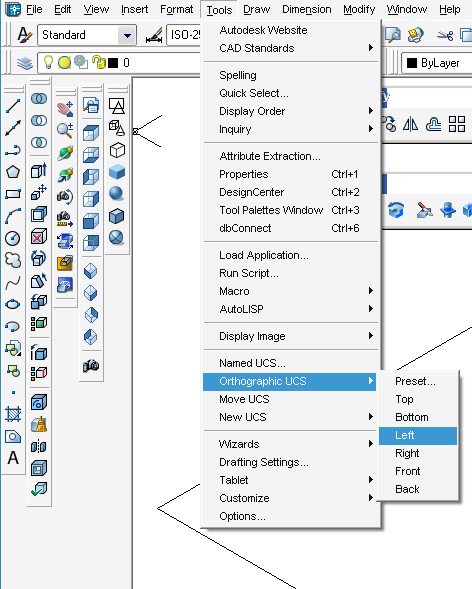The width and height of the screenshot is (472, 589).
Task: Toggle layer 0 on/off lightbulb
Action: 48,62
